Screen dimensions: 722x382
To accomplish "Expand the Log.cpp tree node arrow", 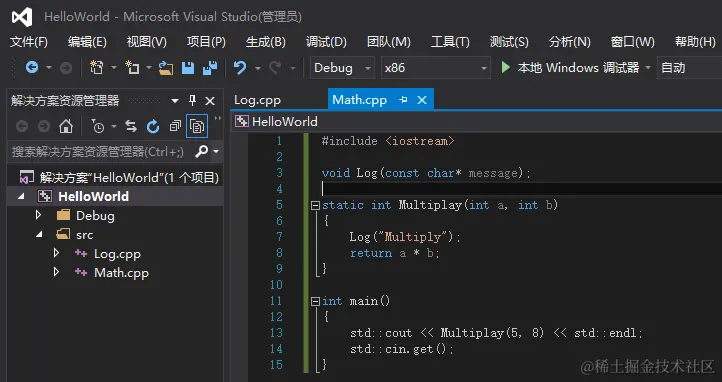I will 56,253.
